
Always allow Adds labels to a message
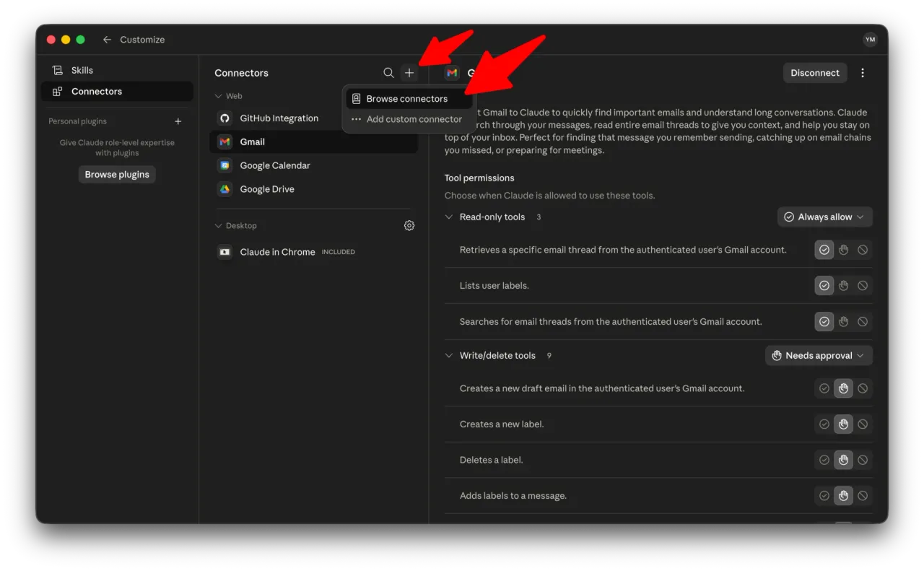click(x=824, y=496)
